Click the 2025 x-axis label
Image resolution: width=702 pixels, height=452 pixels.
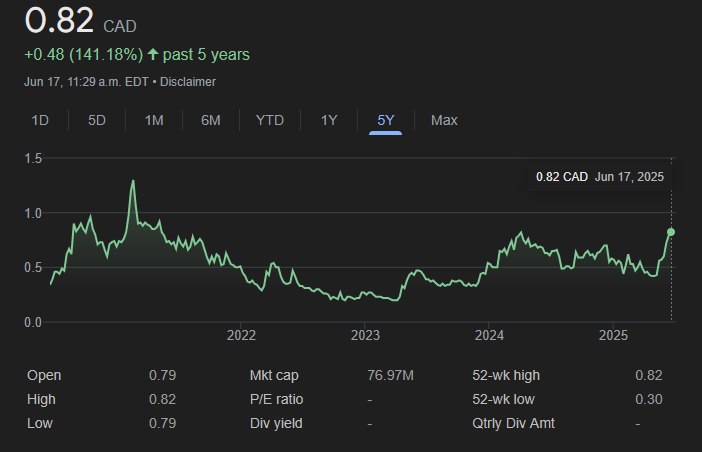(x=613, y=335)
